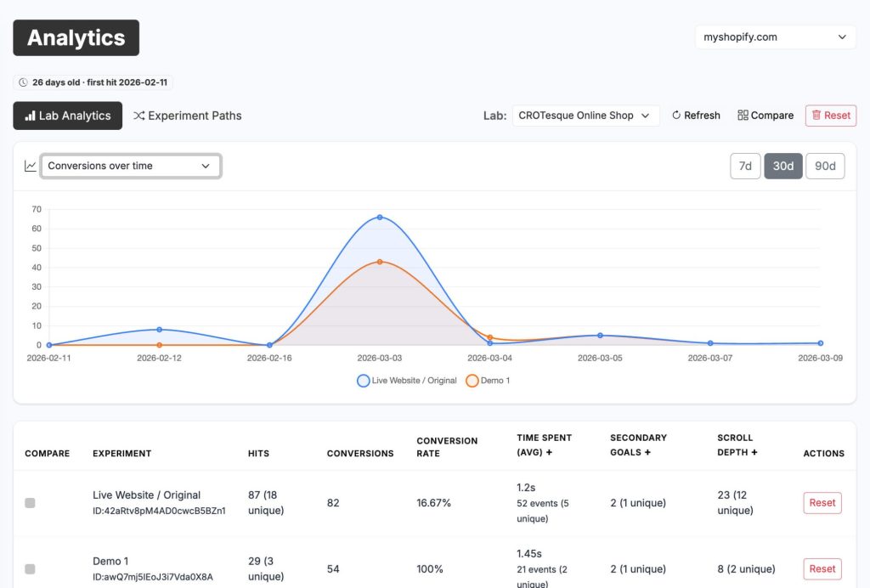Check the compare checkbox for Demo 1 row
870x588 pixels.
tap(30, 568)
